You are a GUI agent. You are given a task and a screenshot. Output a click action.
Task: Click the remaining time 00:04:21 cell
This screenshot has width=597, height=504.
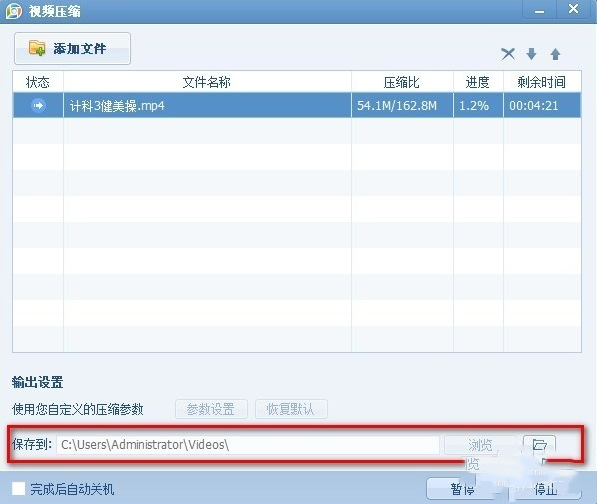coord(542,105)
